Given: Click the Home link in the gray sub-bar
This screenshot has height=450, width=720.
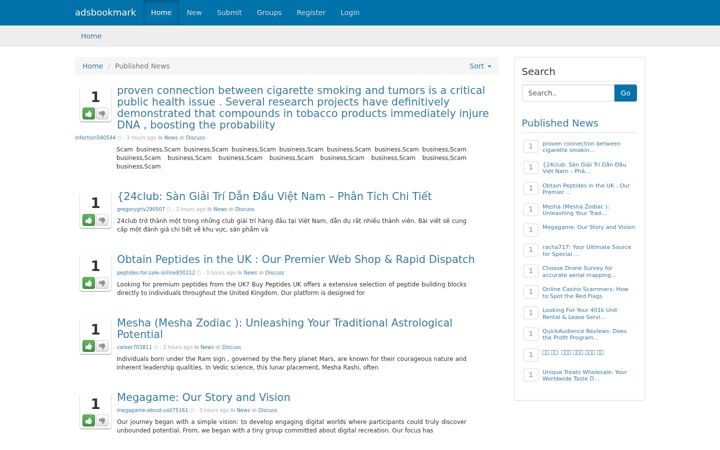Looking at the screenshot, I should [91, 36].
